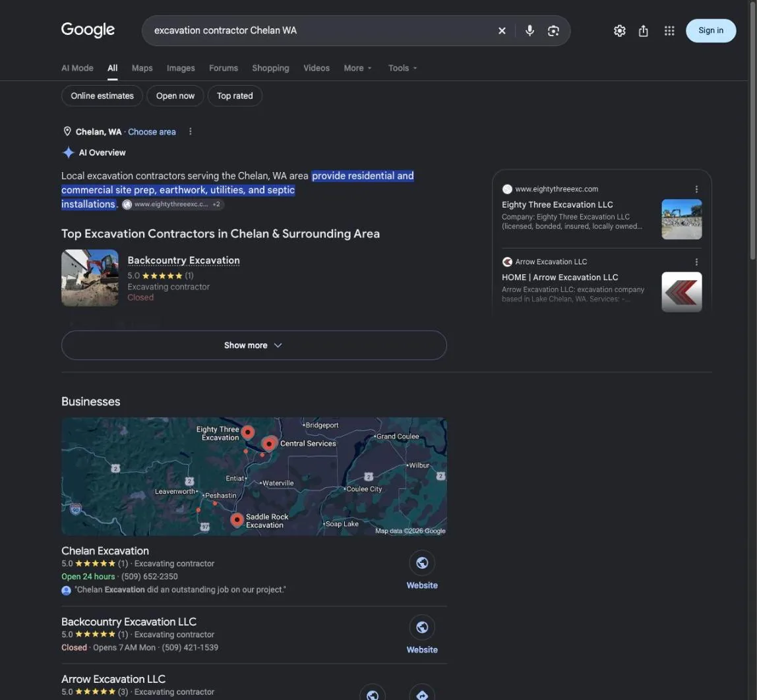Viewport: 757px width, 700px height.
Task: Click the page vertical scrollbar
Action: 752,131
